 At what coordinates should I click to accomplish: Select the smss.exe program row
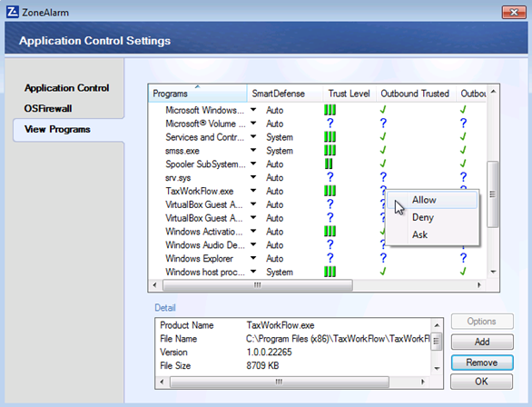(x=182, y=151)
